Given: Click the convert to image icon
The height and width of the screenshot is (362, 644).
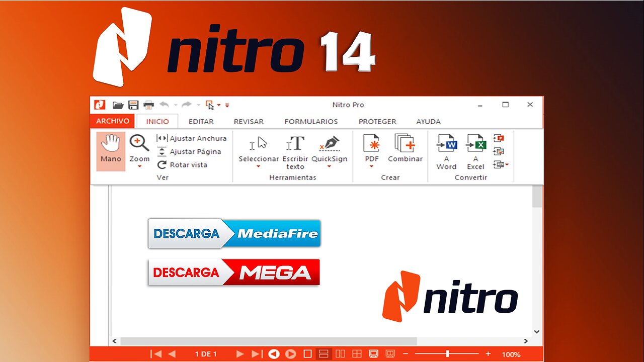Looking at the screenshot, I should coord(499,151).
